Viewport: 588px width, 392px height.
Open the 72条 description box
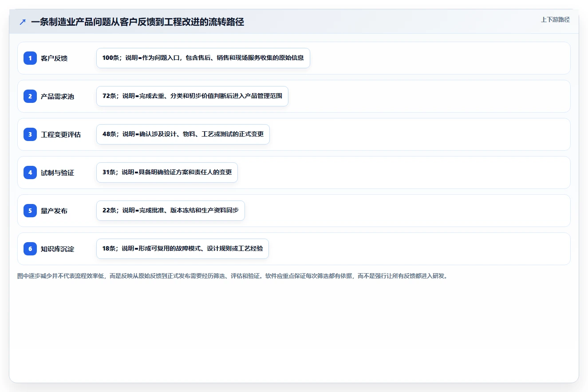point(192,96)
